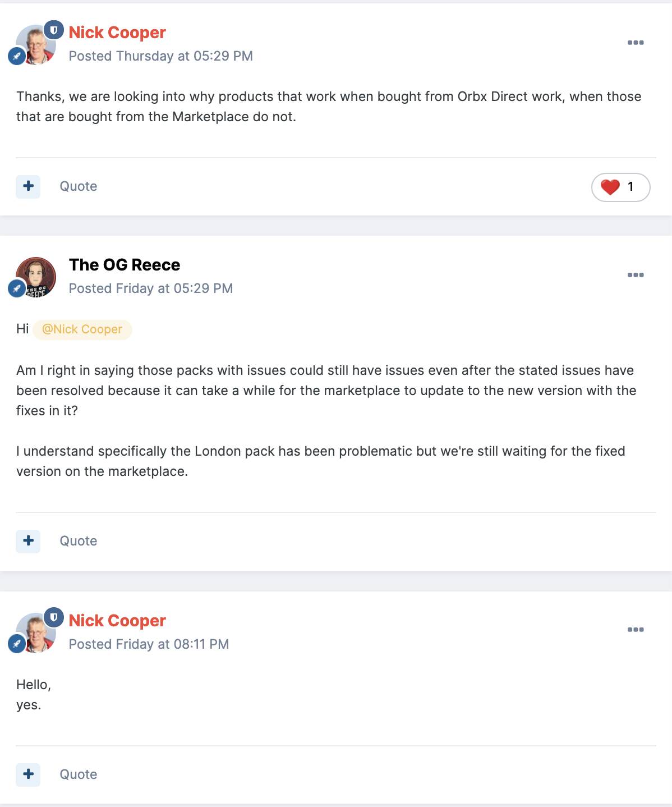
Task: Quote The OG Reece's post
Action: point(79,541)
